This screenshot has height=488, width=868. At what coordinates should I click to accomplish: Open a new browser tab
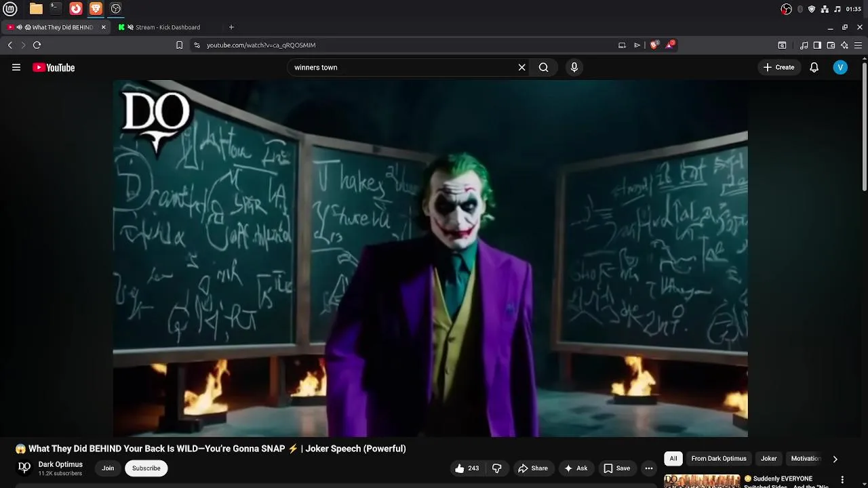(x=231, y=27)
